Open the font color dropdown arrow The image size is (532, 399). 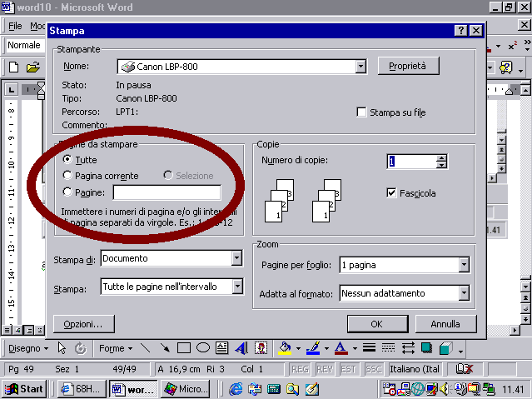[355, 348]
